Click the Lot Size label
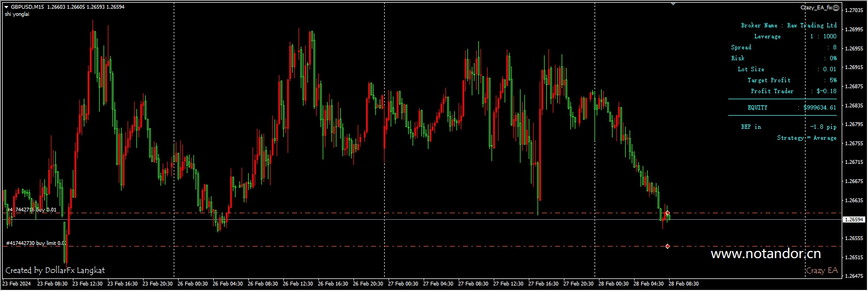868x291 pixels. (751, 69)
